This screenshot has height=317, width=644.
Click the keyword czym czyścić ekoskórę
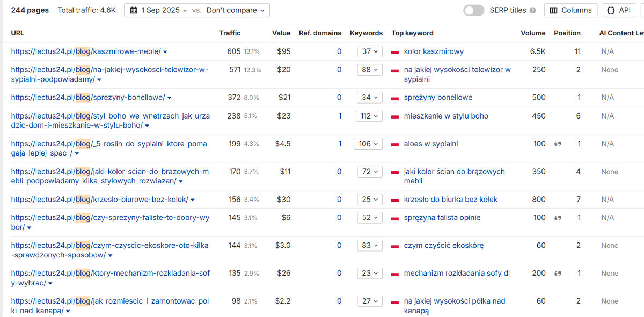click(444, 246)
